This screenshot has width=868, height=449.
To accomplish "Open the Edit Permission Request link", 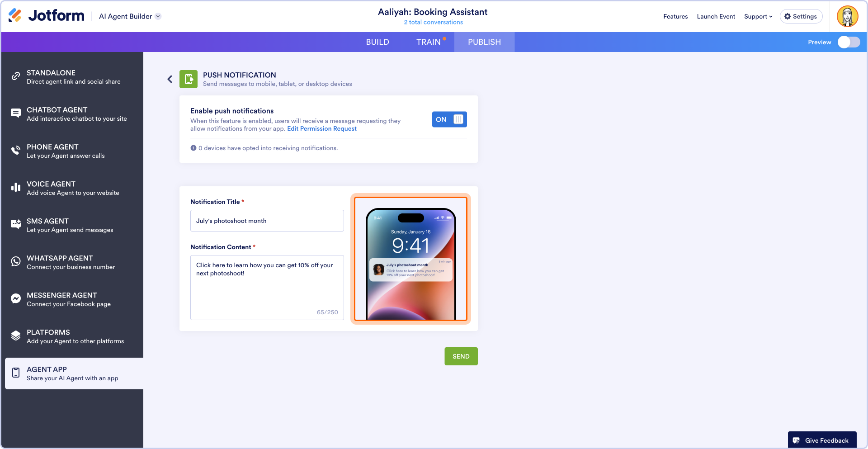I will click(x=322, y=129).
